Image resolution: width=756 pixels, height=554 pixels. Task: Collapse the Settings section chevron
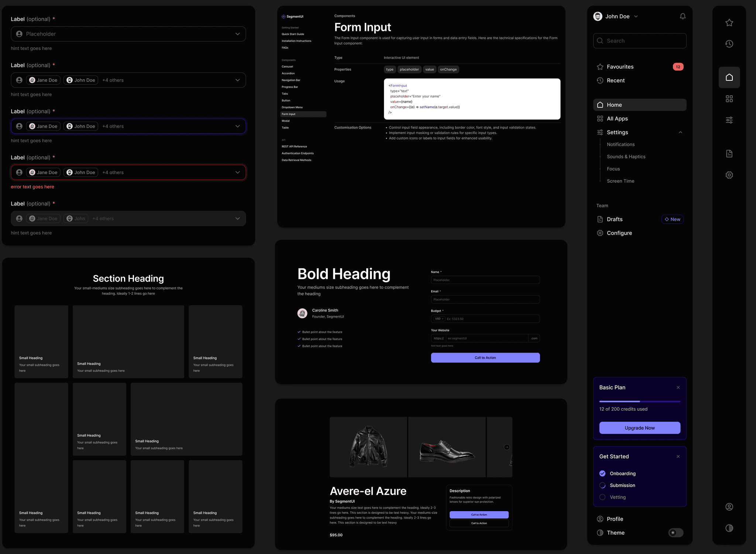coord(680,132)
